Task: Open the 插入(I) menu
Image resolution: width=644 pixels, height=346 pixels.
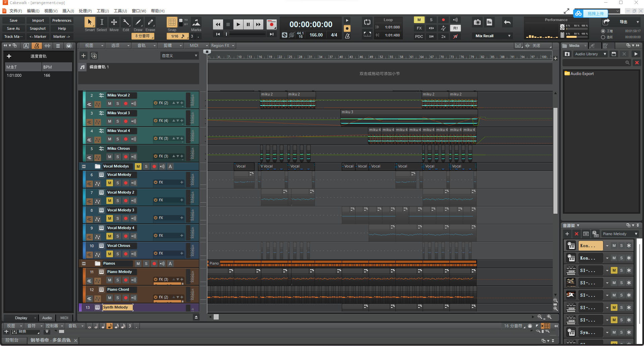Action: [68, 11]
